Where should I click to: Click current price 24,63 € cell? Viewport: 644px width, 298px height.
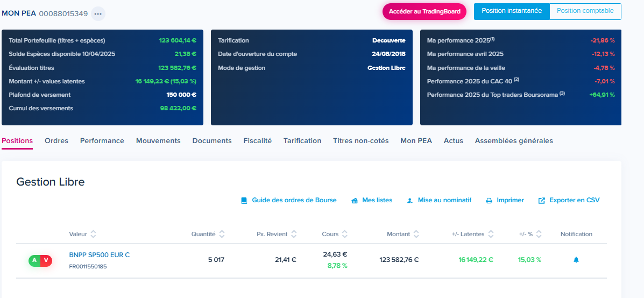coord(335,254)
